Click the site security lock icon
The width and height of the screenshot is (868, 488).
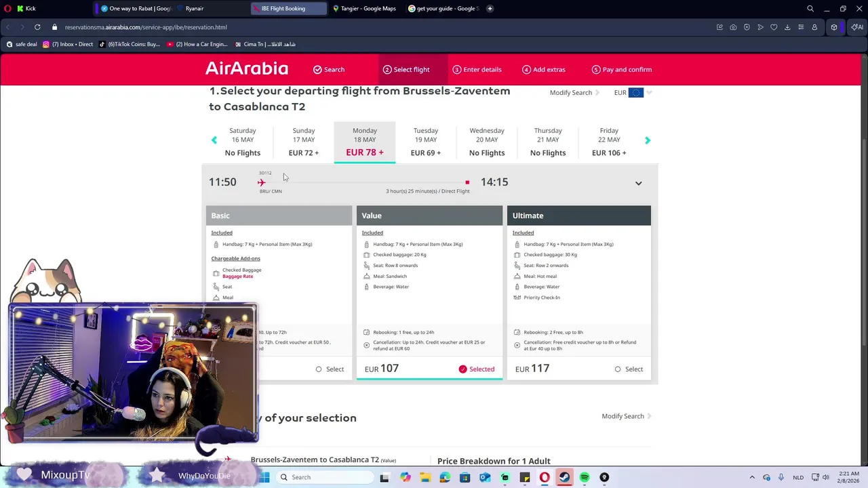tap(56, 27)
